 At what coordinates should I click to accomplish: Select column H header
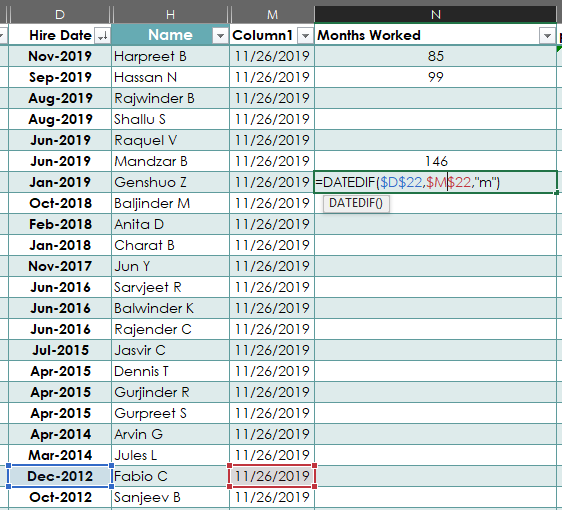[x=171, y=15]
